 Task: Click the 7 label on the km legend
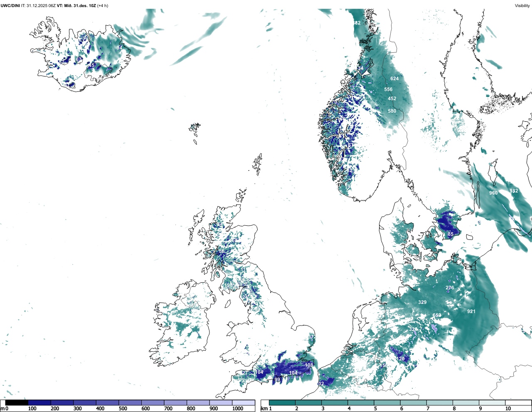click(428, 409)
